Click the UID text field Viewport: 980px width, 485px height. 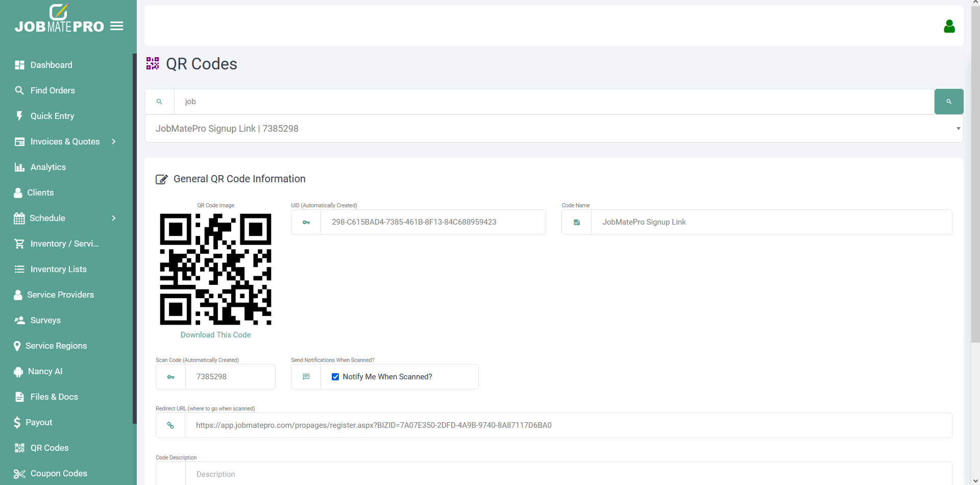(x=433, y=222)
